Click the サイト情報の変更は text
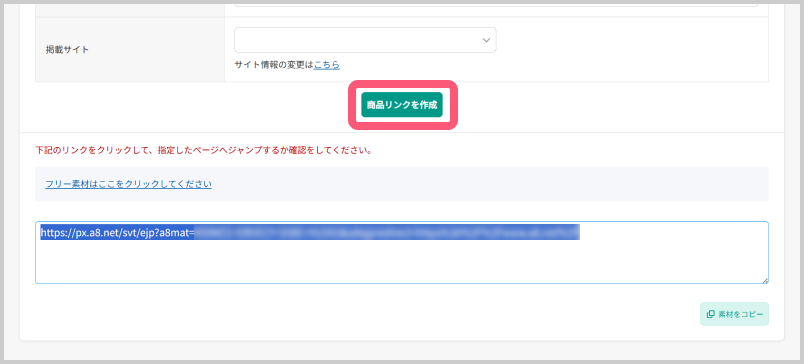The image size is (804, 364). 274,65
